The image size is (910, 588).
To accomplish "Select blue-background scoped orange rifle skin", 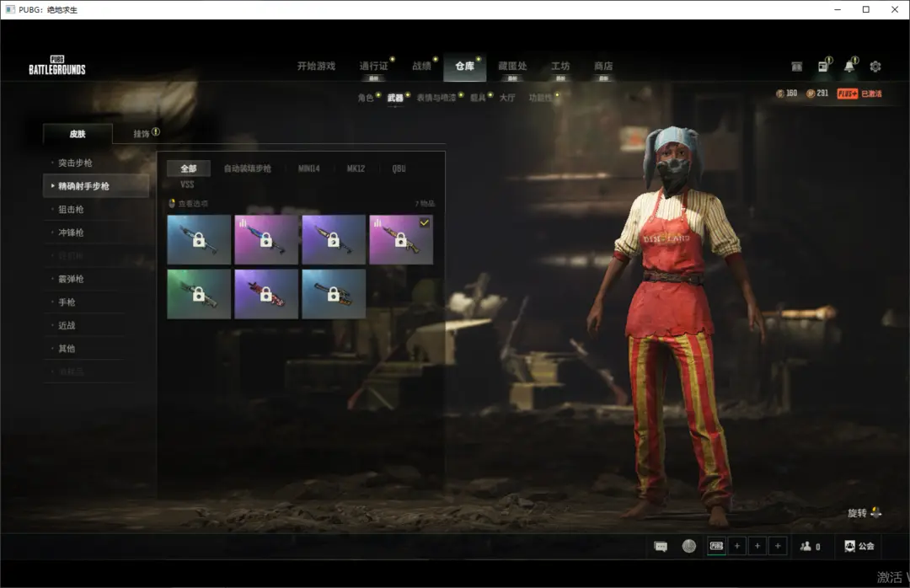I will (x=334, y=294).
